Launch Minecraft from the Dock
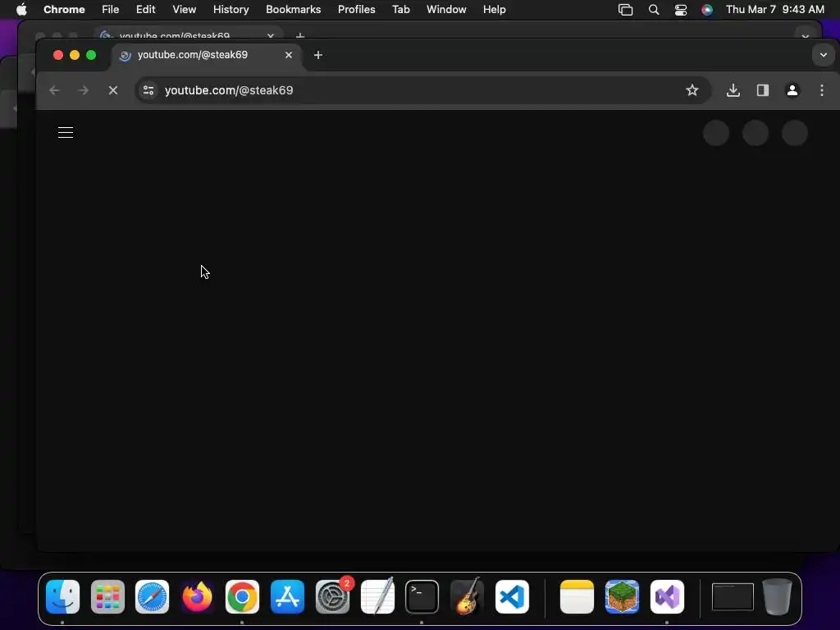The width and height of the screenshot is (840, 630). click(x=622, y=597)
